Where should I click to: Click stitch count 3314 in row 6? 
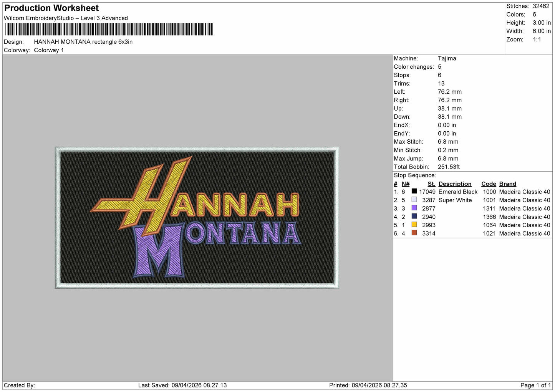[429, 233]
